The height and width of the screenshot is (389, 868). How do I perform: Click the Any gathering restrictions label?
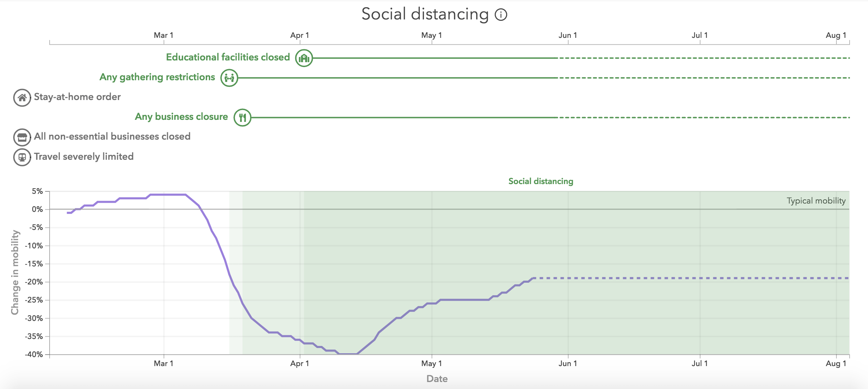(157, 77)
